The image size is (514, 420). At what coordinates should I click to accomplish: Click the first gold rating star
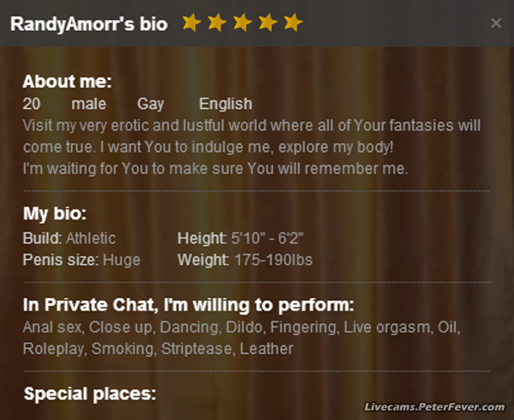191,22
